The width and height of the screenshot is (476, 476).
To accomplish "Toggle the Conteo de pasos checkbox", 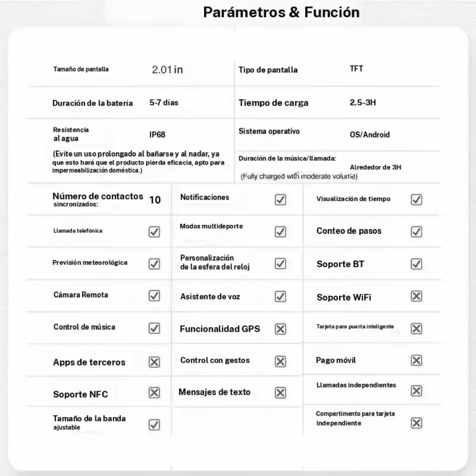I will point(416,231).
